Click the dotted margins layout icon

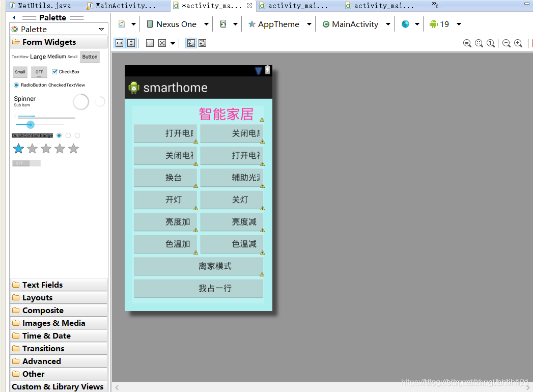pyautogui.click(x=150, y=43)
